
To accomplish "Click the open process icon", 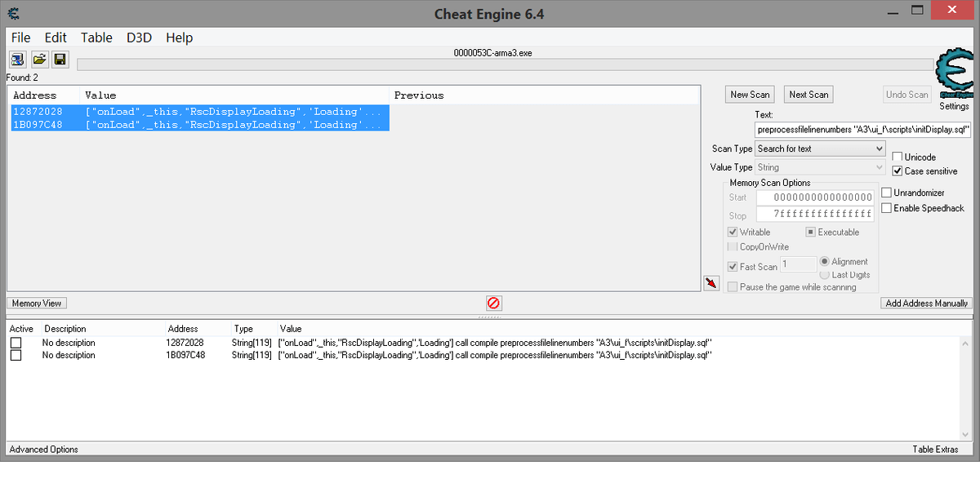I will click(x=17, y=60).
